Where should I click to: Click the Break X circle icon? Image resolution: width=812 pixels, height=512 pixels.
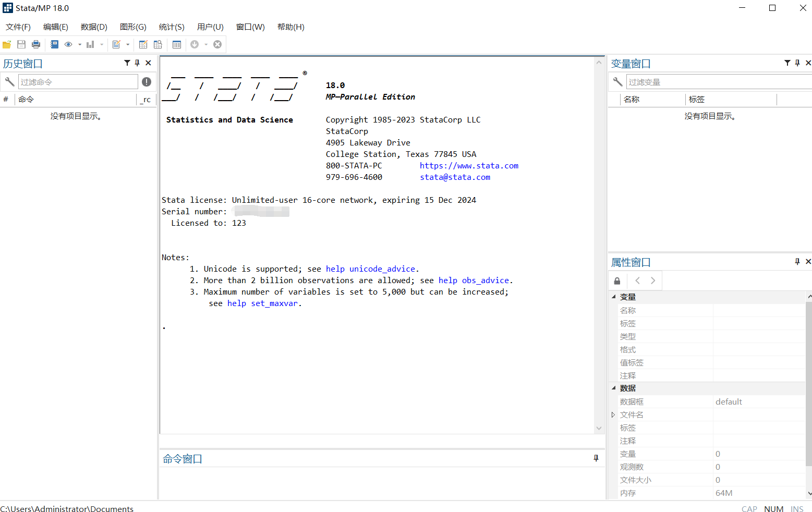(x=217, y=45)
